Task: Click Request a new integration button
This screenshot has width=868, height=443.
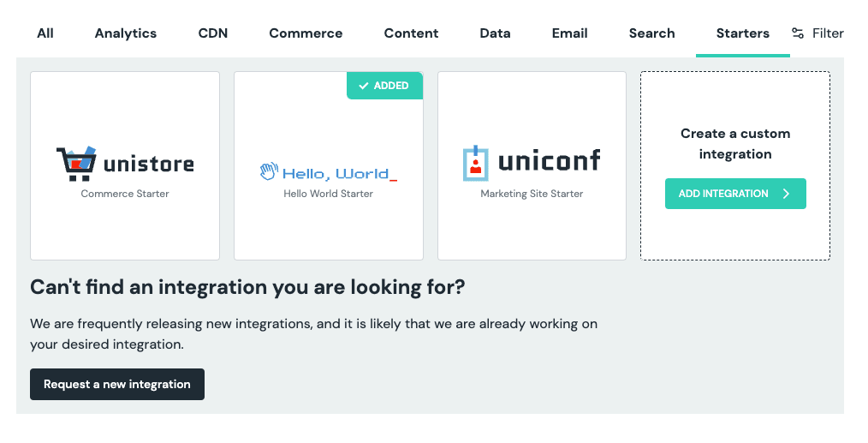Action: (x=117, y=384)
